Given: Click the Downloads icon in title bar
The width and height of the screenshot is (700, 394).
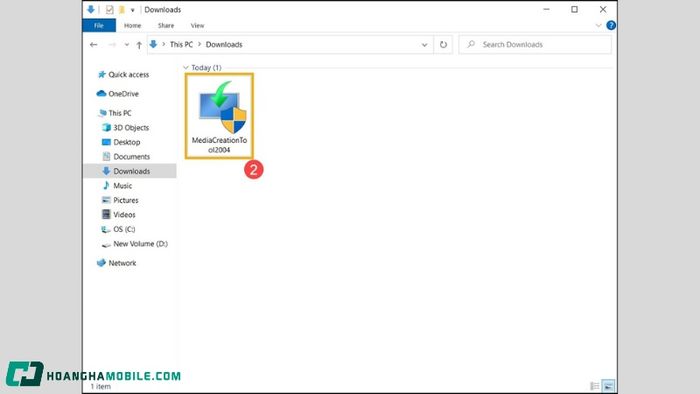Looking at the screenshot, I should point(91,9).
